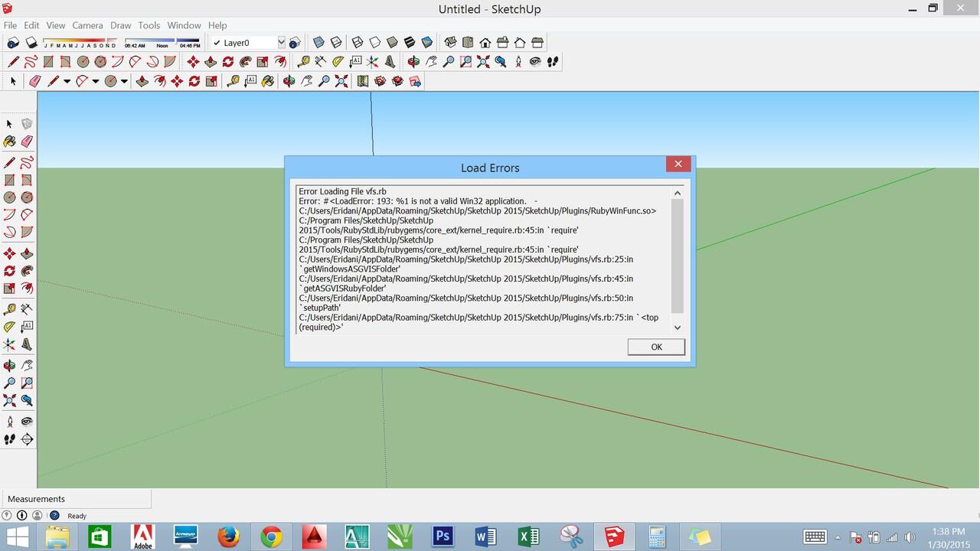
Task: Toggle X-Ray face style
Action: [318, 42]
